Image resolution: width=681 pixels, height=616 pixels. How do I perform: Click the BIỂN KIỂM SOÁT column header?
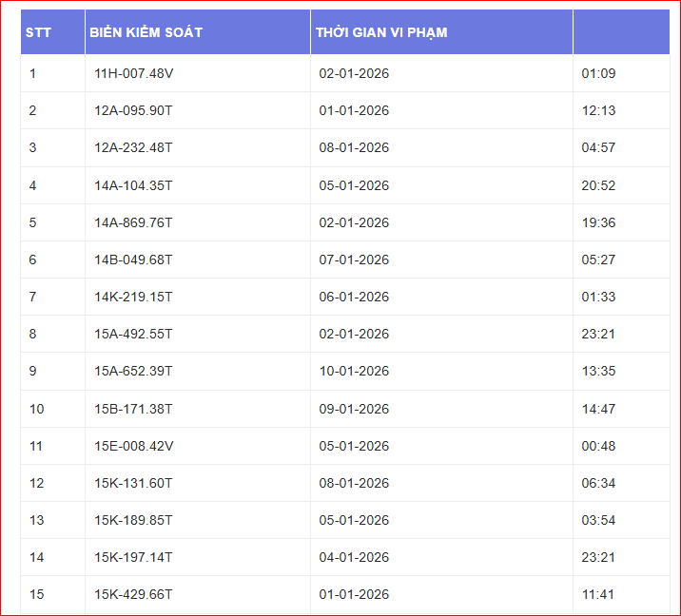pos(146,32)
